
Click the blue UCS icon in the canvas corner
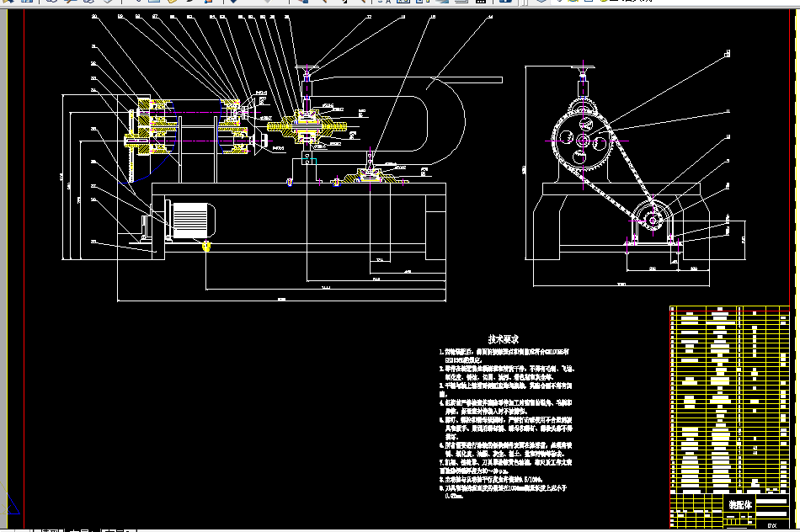tap(10, 501)
